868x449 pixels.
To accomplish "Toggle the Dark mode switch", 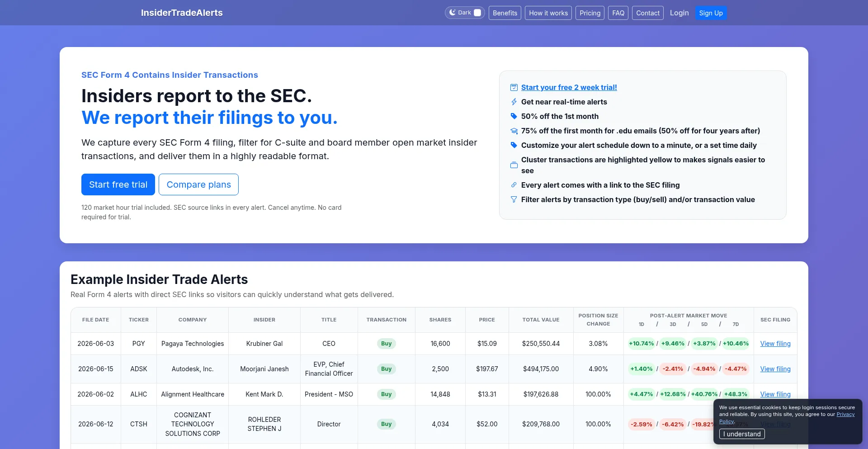I will point(477,13).
